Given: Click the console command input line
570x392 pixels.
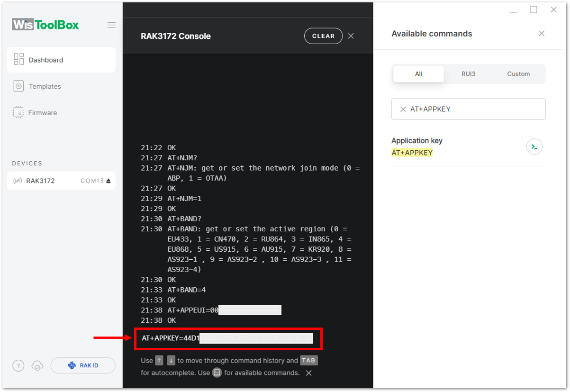Looking at the screenshot, I should tap(228, 338).
